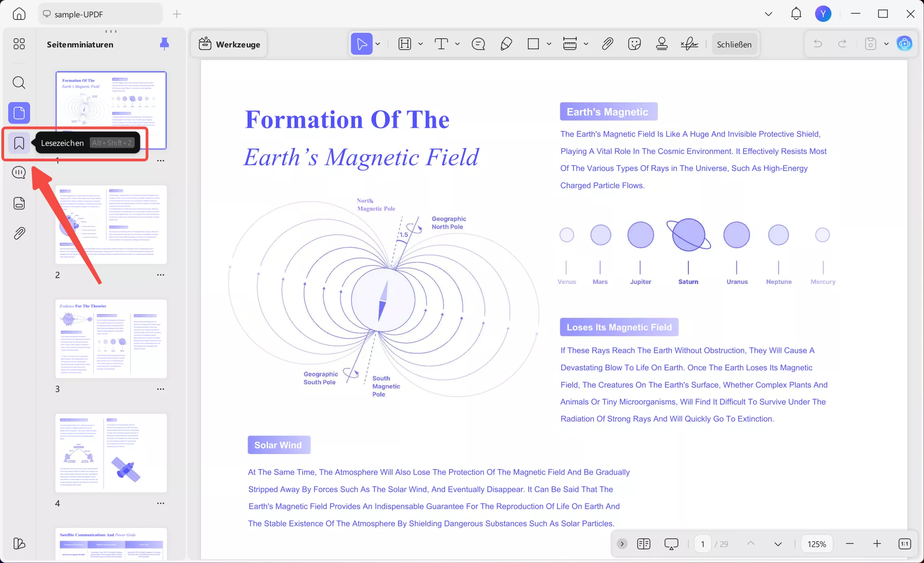Open the 125% zoom level dropdown
Viewport: 924px width, 563px height.
coord(816,544)
